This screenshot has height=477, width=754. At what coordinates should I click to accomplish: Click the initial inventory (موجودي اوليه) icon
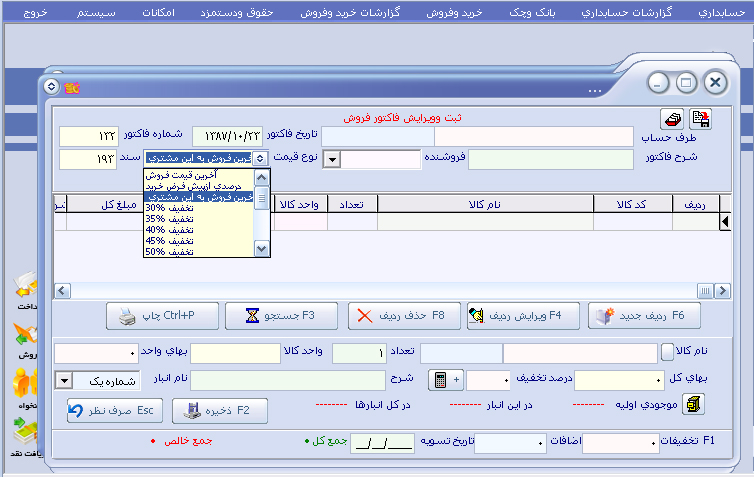point(693,404)
